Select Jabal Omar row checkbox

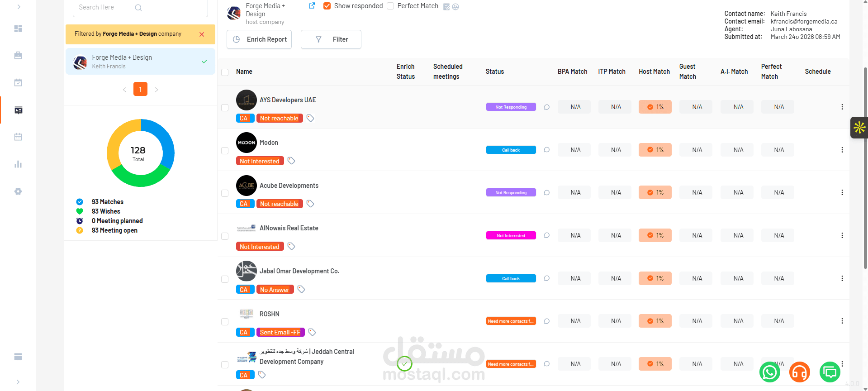225,279
